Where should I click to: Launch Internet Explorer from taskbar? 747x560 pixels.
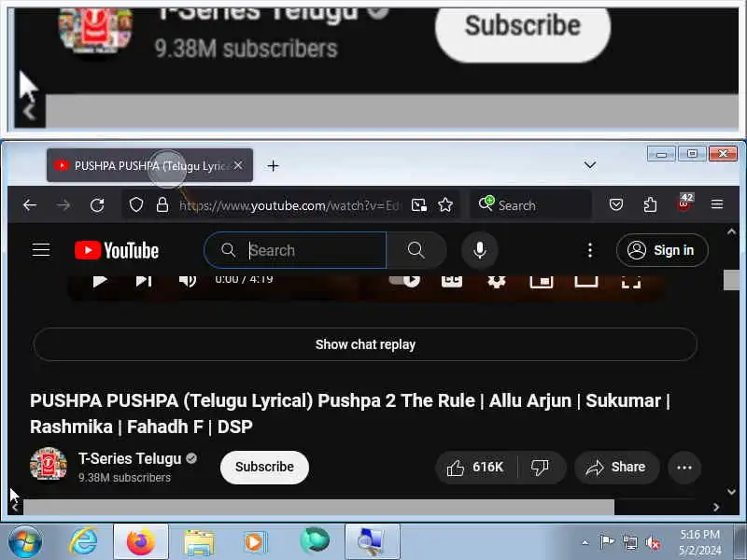pos(84,542)
